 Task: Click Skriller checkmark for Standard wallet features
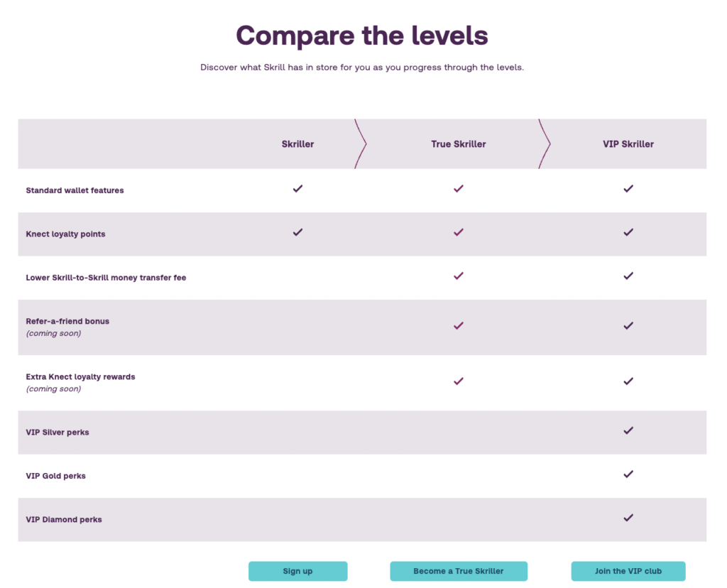click(297, 188)
